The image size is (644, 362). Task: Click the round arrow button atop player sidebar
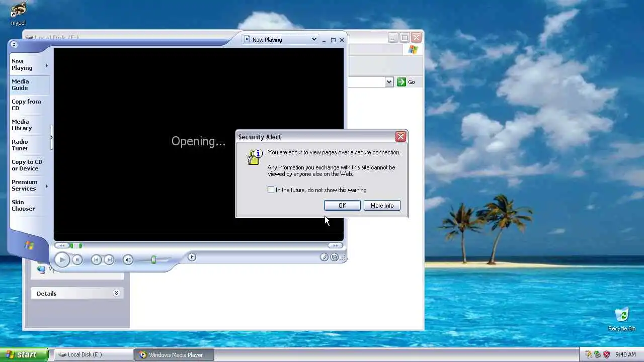(14, 44)
